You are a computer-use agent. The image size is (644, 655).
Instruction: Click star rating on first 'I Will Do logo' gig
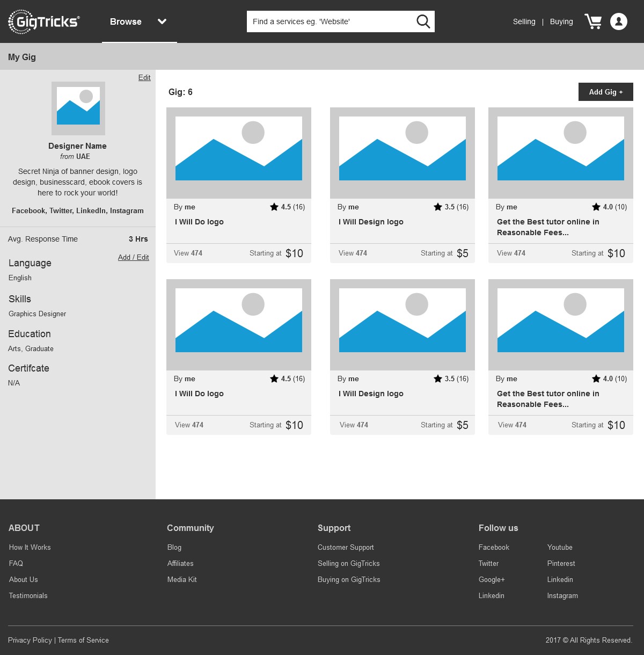pos(274,207)
